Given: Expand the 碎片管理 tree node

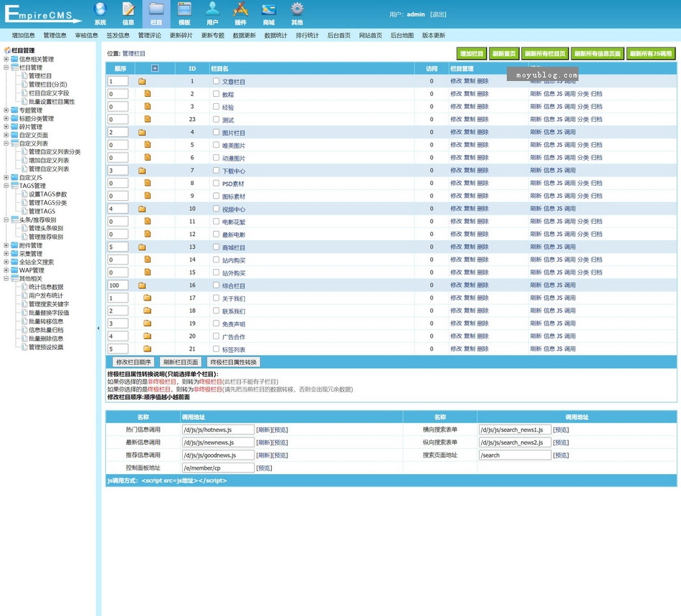Looking at the screenshot, I should 6,127.
